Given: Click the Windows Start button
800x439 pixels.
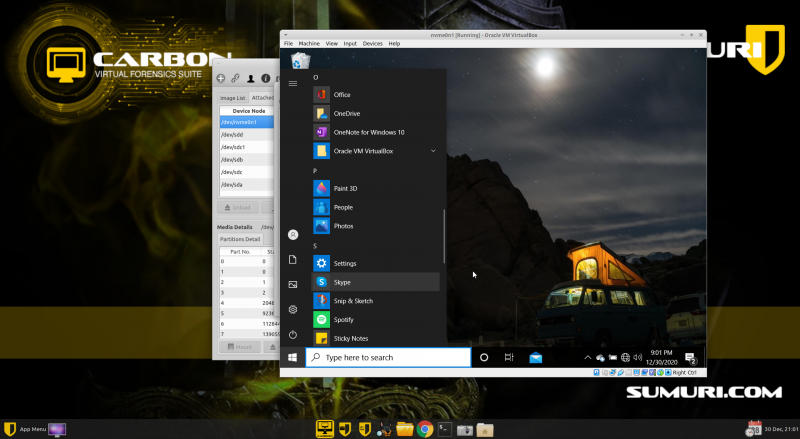Looking at the screenshot, I should (x=293, y=357).
